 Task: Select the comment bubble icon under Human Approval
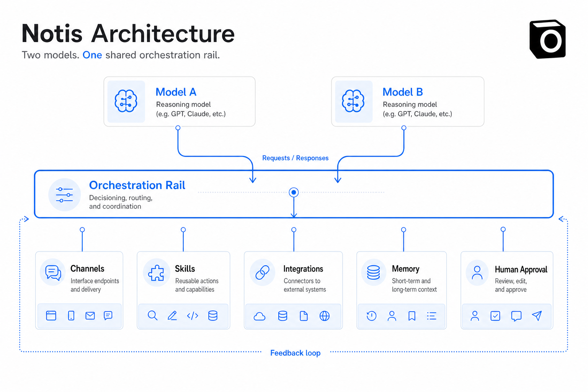(516, 316)
